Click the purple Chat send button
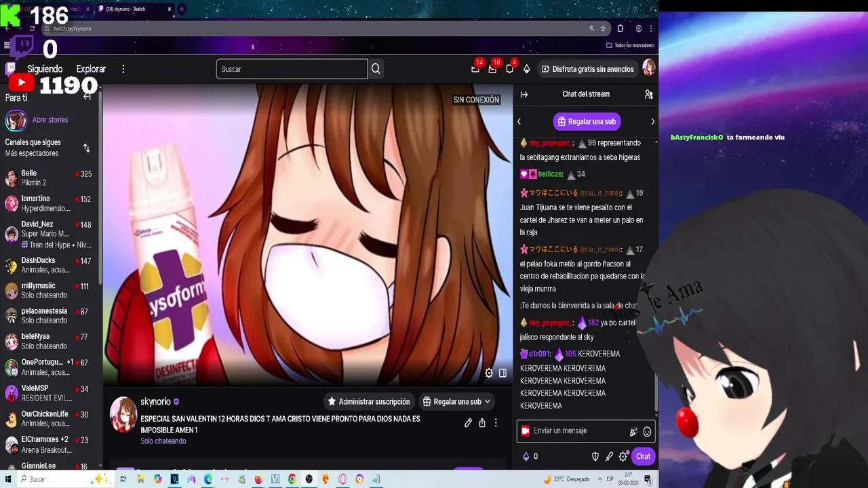The image size is (868, 488). tap(643, 457)
